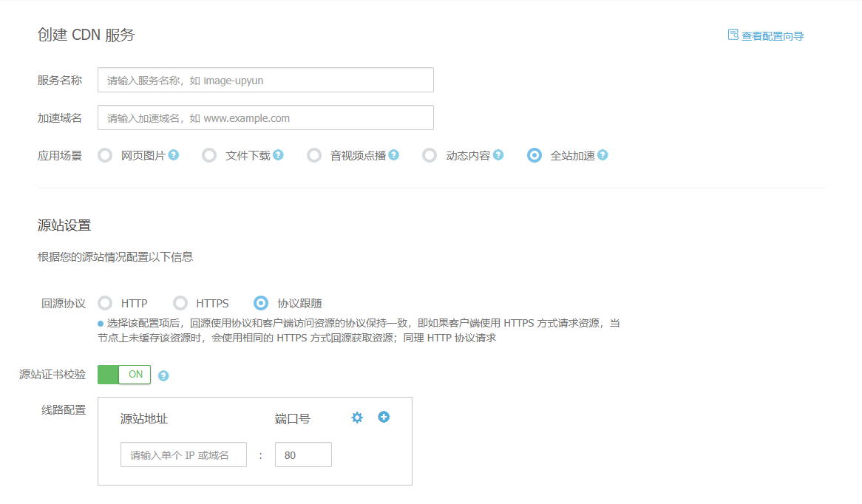Screen dimensions: 862x504
Task: Click the 端口号 field showing 80
Action: coord(303,455)
